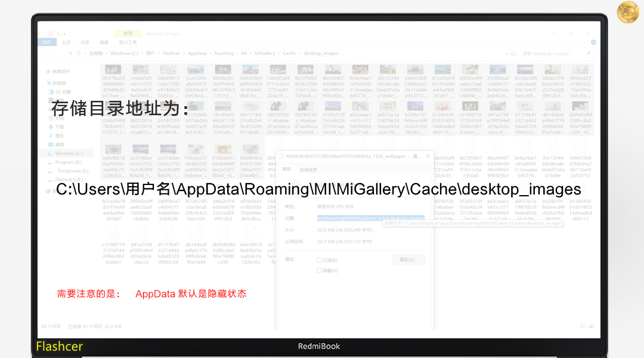Click AppData in address breadcrumb
This screenshot has width=644, height=358.
[x=197, y=54]
